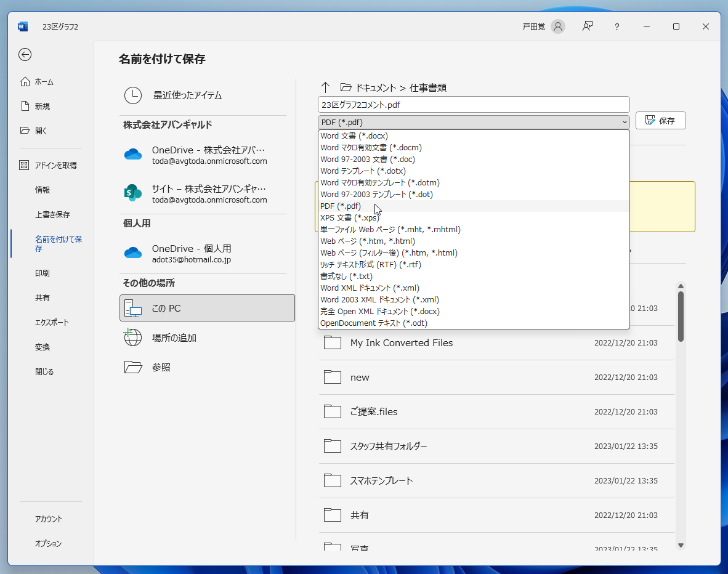The width and height of the screenshot is (728, 574).
Task: Click the SharePoint site icon
Action: tap(133, 192)
